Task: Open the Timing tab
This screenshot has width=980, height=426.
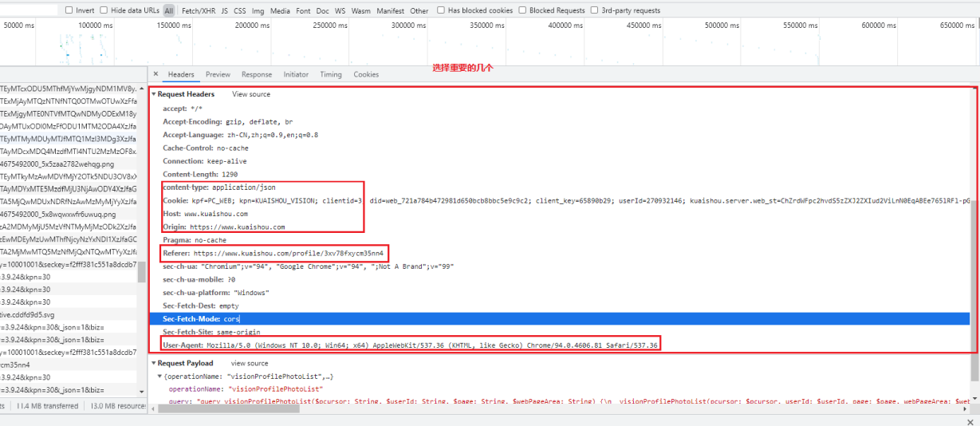Action: click(331, 74)
